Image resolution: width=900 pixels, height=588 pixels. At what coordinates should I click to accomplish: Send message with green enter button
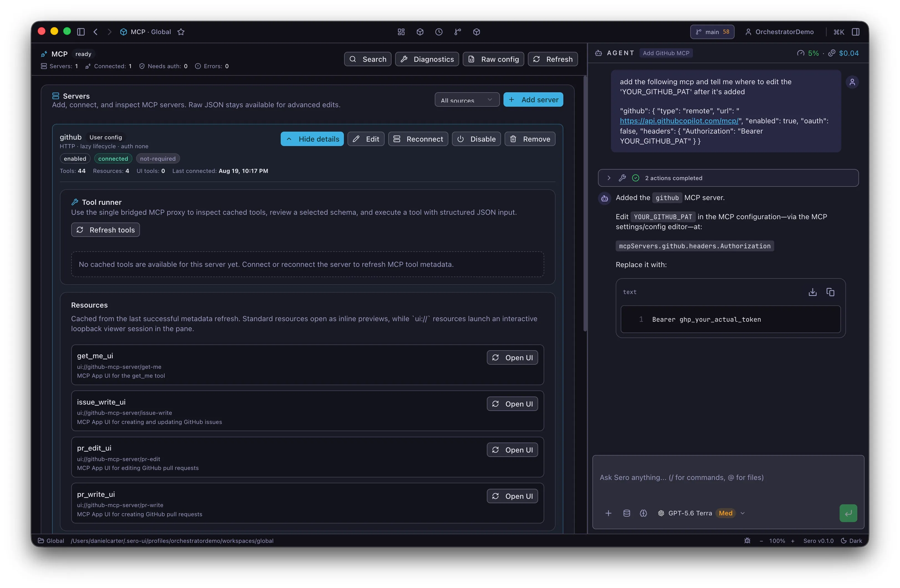[848, 513]
